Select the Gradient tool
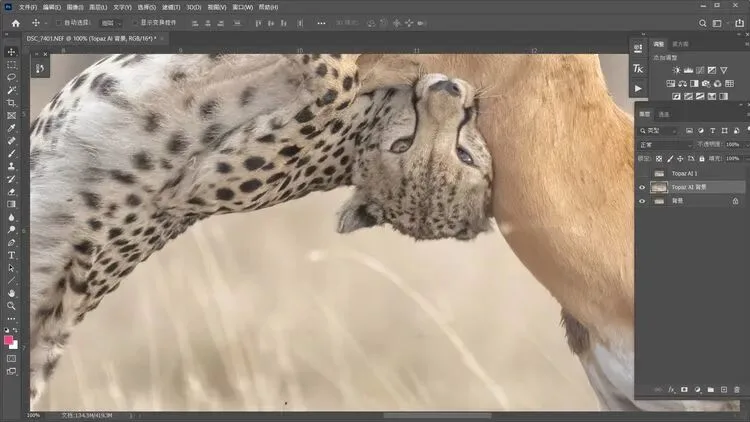 (x=11, y=204)
